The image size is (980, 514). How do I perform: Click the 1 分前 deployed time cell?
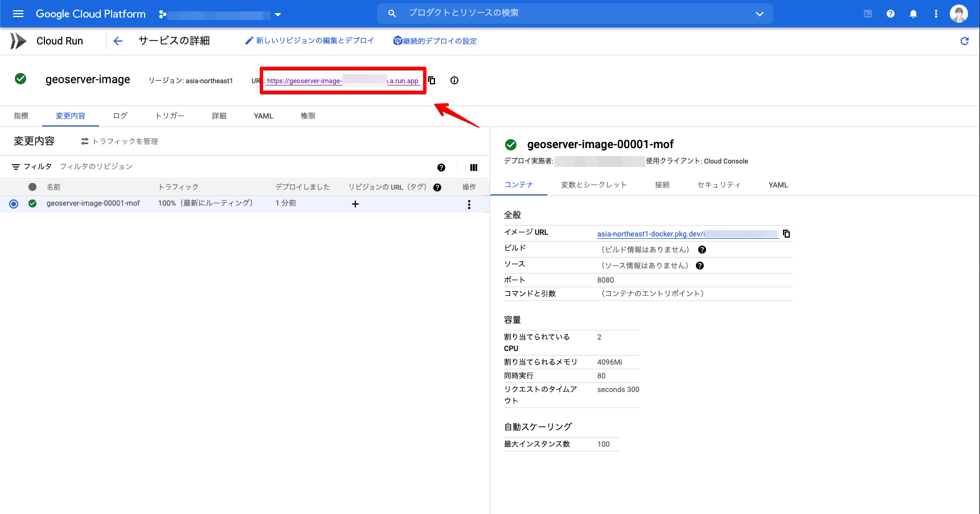286,203
